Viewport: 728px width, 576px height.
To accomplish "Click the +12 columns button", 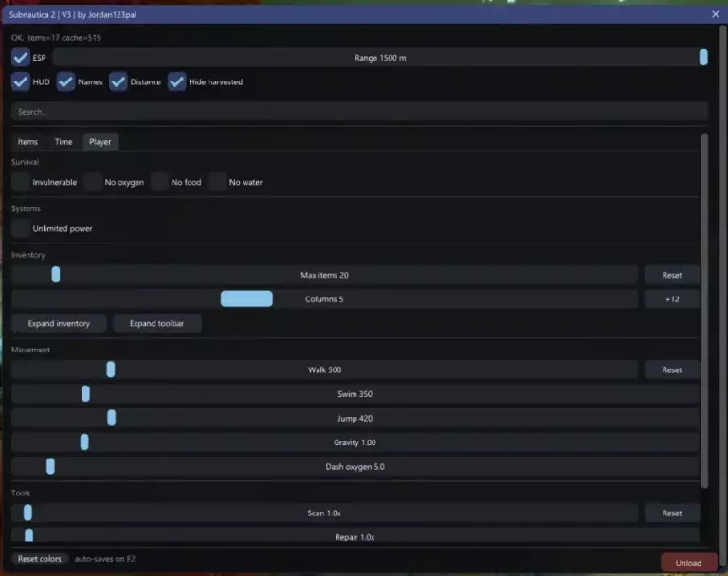I will [672, 299].
